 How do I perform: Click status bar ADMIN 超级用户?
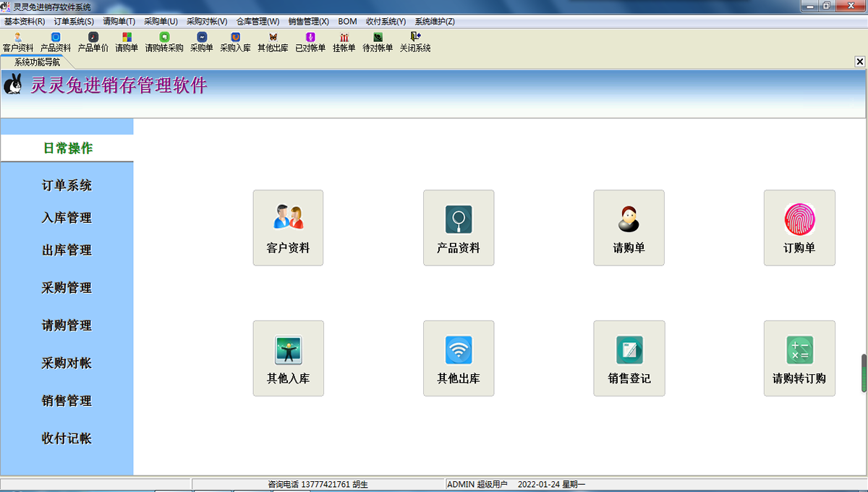tap(477, 485)
